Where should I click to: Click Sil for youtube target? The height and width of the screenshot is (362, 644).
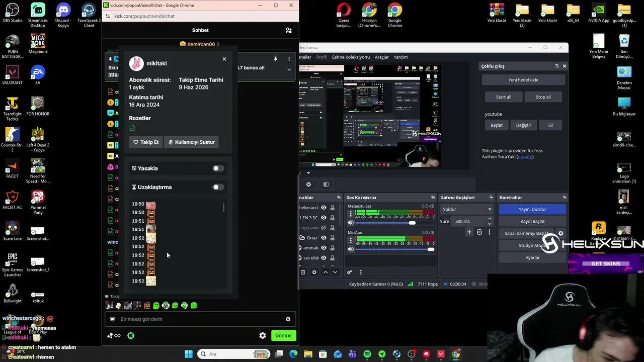(550, 125)
